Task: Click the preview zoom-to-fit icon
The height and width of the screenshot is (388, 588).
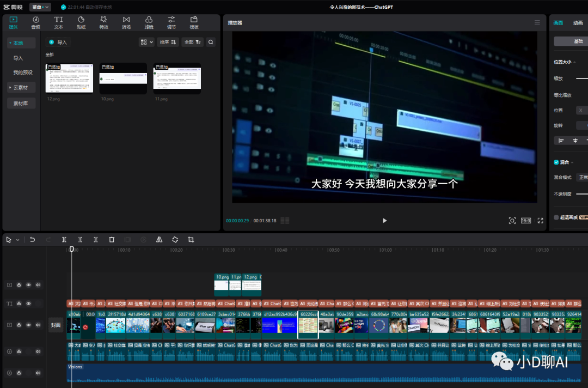Action: coord(512,221)
